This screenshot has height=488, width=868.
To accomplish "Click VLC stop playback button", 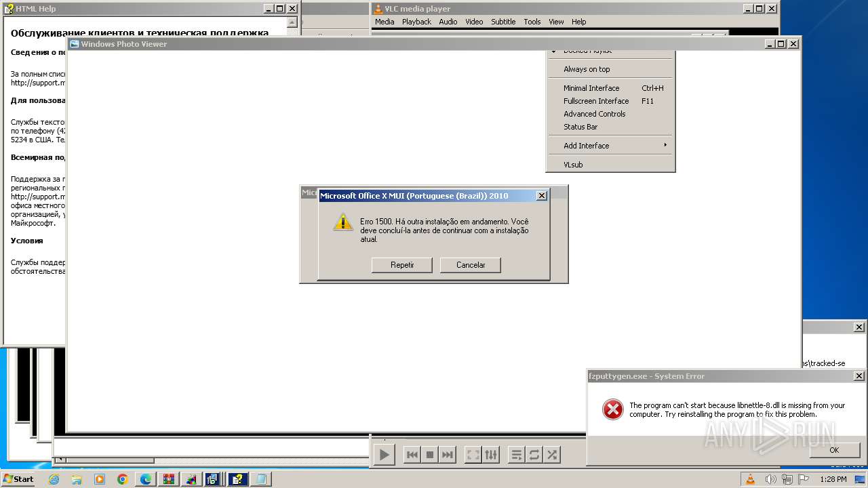I will pos(430,455).
